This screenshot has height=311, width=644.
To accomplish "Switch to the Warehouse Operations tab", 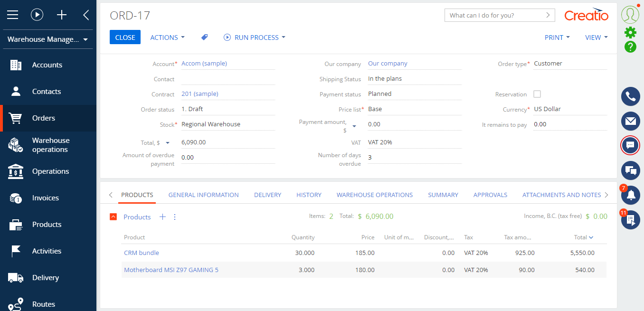I will pyautogui.click(x=374, y=195).
